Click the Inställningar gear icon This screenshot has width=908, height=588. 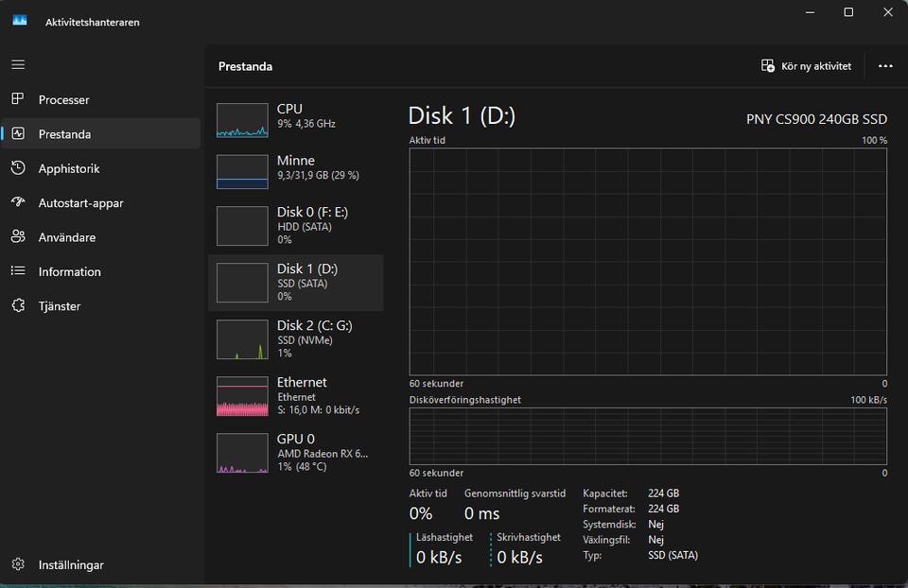tap(18, 564)
